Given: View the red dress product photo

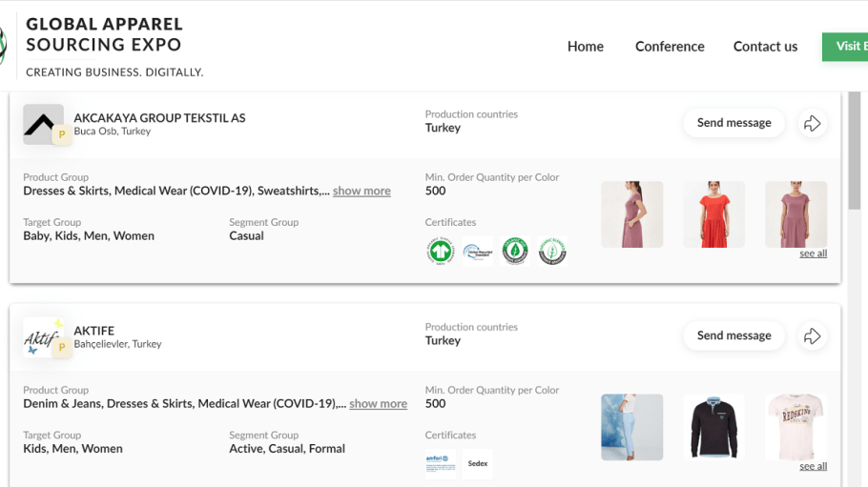Looking at the screenshot, I should [x=714, y=214].
